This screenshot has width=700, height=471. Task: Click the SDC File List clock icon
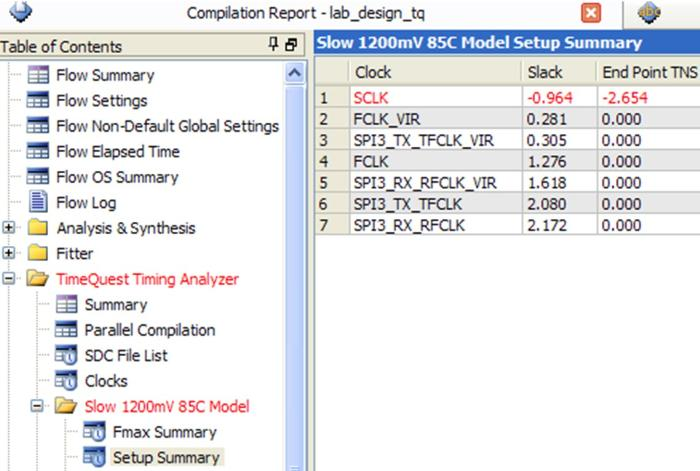pyautogui.click(x=67, y=355)
